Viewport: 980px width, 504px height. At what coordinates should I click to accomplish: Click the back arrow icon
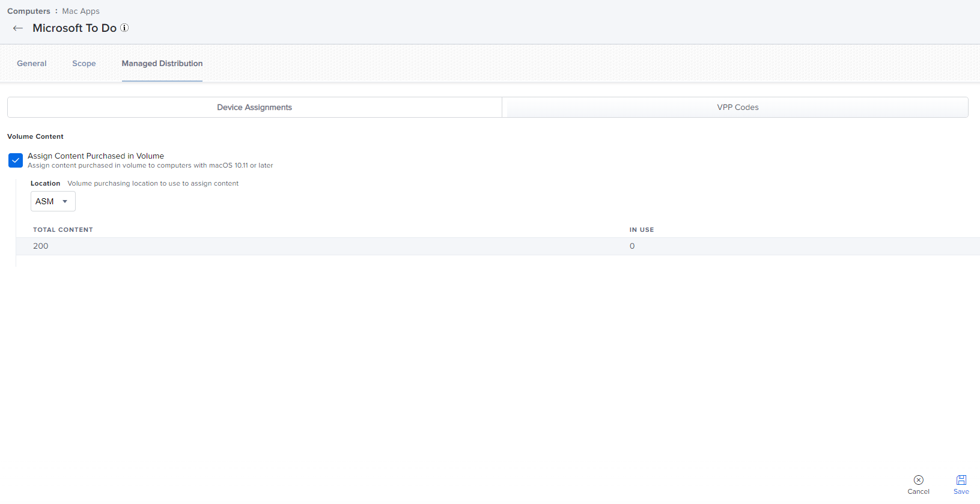pos(18,28)
